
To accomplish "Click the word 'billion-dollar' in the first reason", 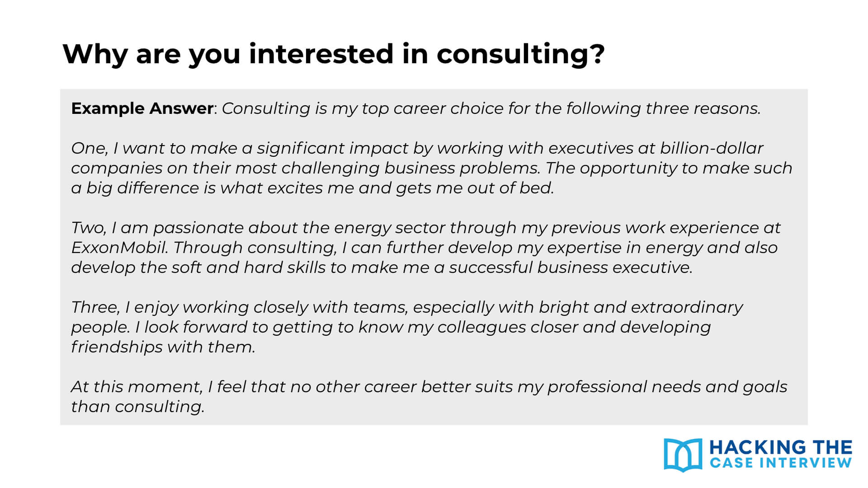I will [x=712, y=148].
